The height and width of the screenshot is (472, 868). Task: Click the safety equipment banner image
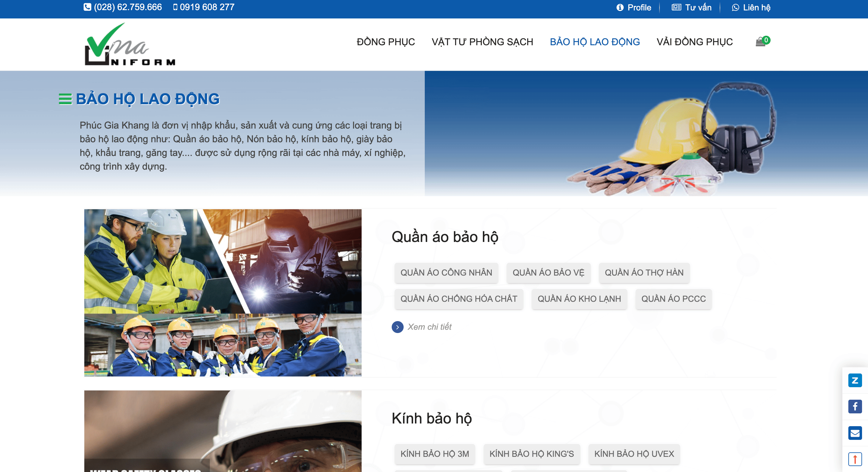pos(646,133)
